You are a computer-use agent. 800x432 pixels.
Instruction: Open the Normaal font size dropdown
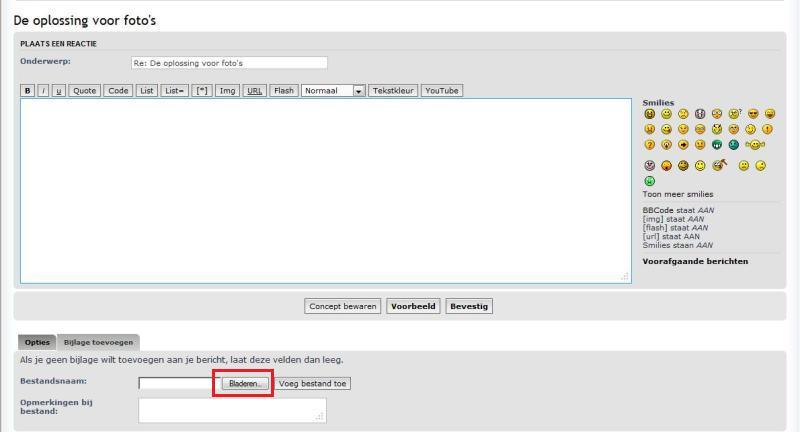(x=333, y=90)
